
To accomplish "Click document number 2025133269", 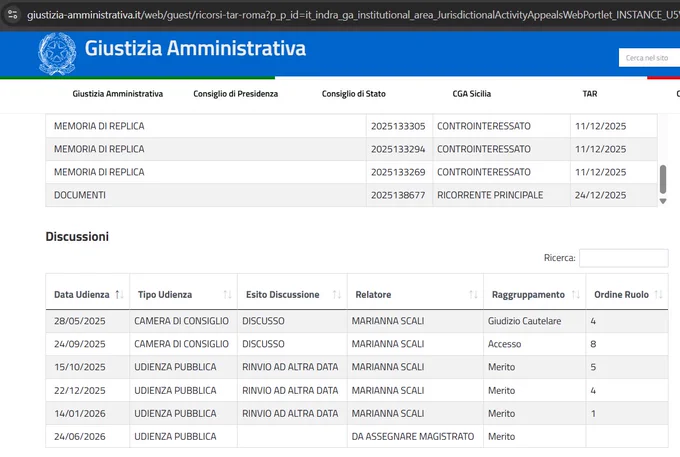I will point(398,172).
